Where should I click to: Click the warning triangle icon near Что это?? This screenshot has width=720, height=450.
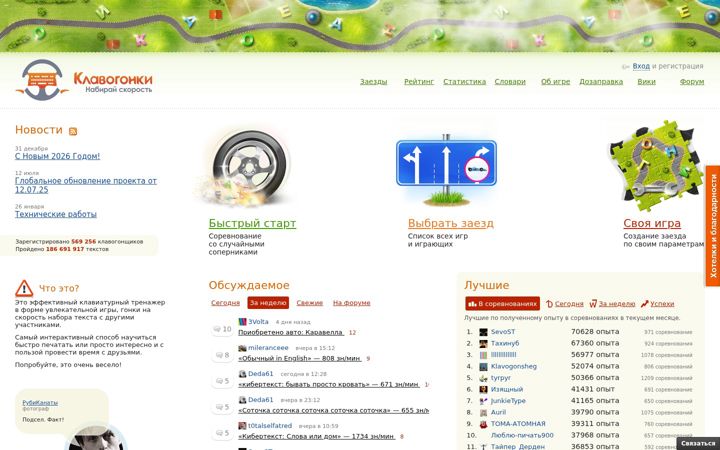tap(24, 288)
